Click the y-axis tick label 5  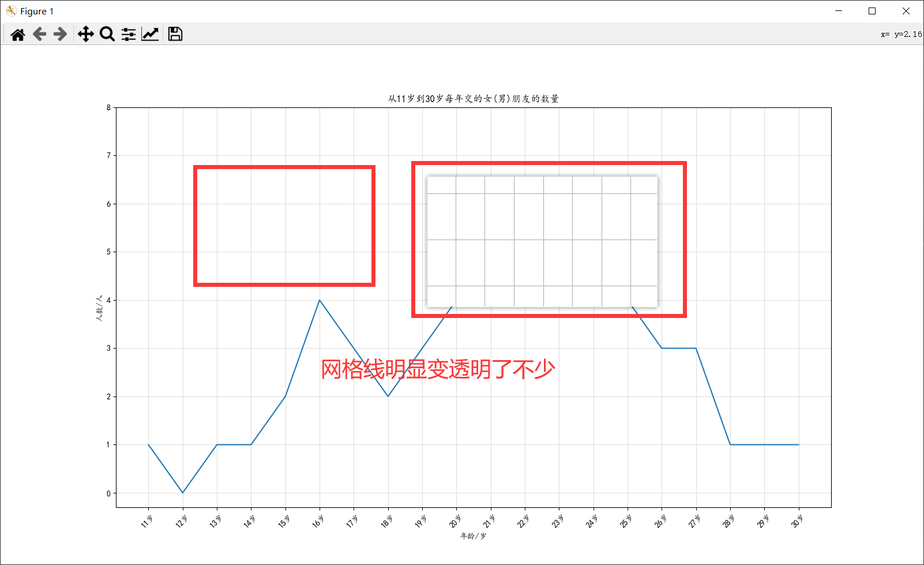pos(108,252)
